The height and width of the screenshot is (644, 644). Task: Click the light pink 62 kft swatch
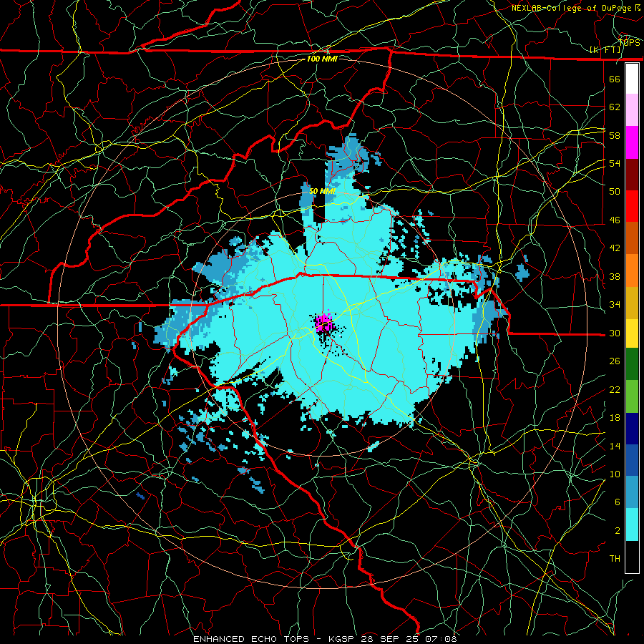point(632,110)
